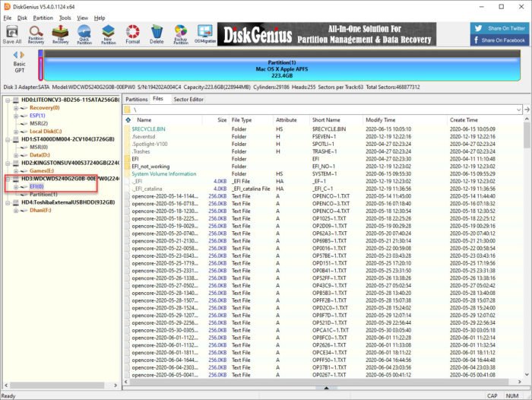Screen dimensions: 532x400
Task: Create a New Partition from the toolbar
Action: pos(109,34)
